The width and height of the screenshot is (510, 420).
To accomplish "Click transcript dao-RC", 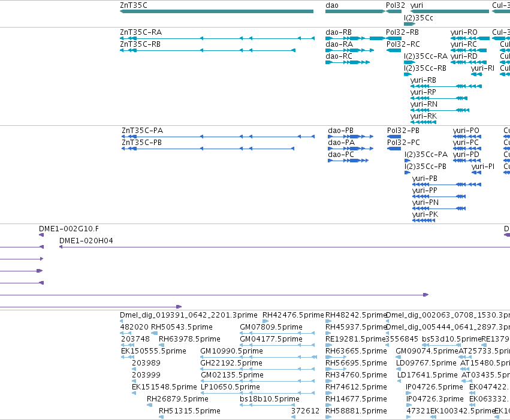I will pos(348,62).
